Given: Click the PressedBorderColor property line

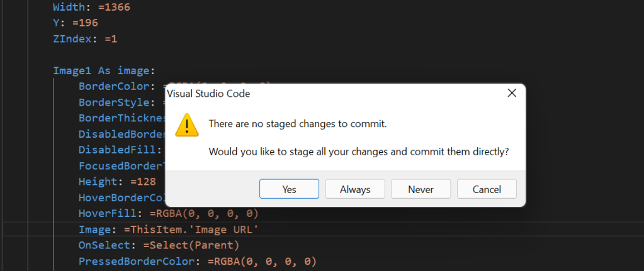Looking at the screenshot, I should point(196,261).
